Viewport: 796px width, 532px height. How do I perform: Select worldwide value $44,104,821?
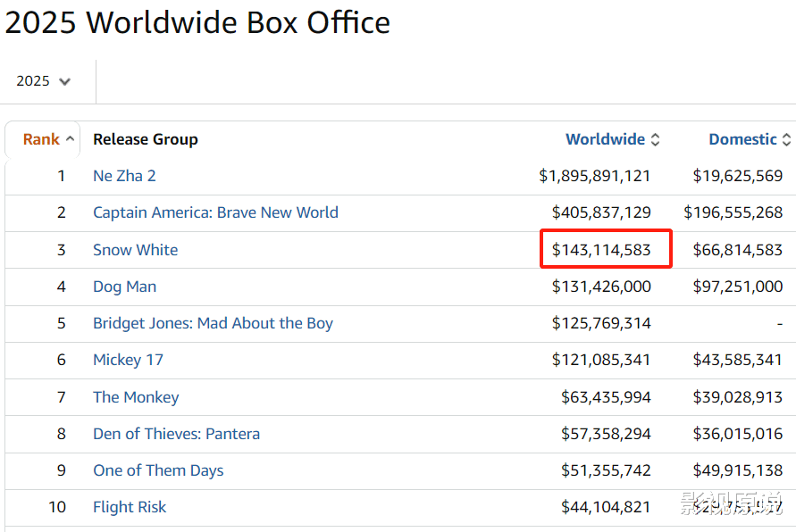coord(606,507)
